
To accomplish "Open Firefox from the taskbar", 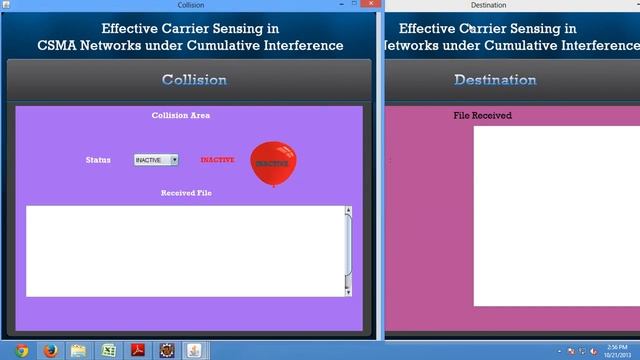I will point(51,351).
